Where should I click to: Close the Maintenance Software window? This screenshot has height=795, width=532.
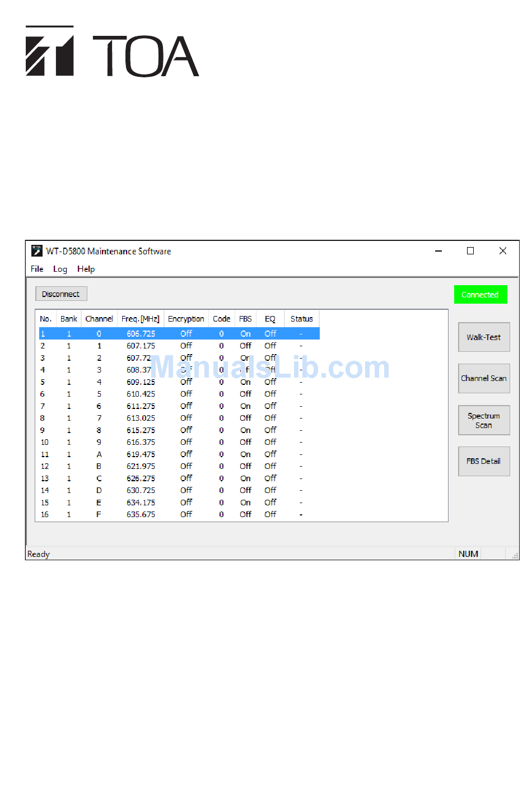pyautogui.click(x=503, y=251)
